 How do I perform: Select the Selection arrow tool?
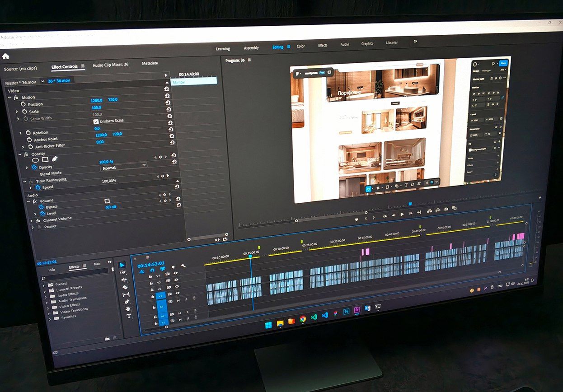[x=121, y=265]
